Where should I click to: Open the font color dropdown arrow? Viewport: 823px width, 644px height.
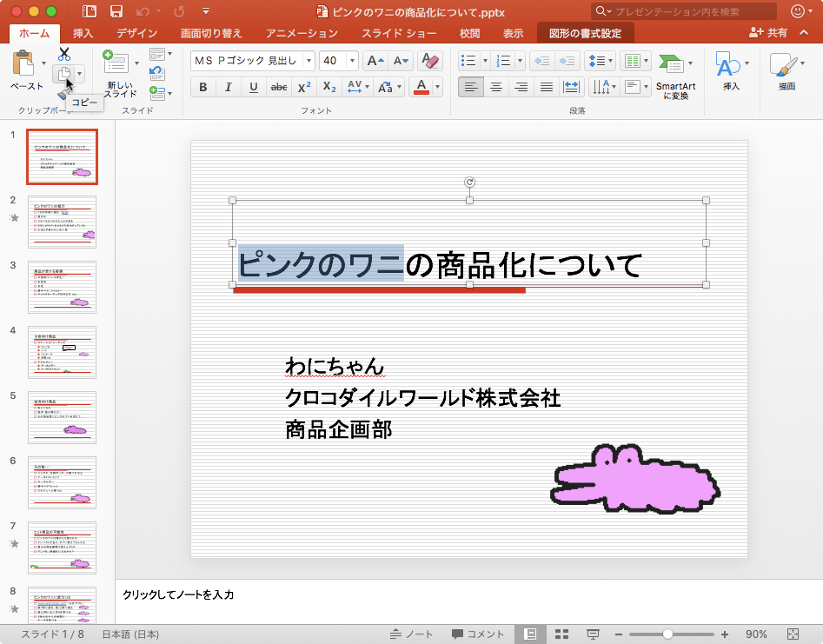(436, 86)
